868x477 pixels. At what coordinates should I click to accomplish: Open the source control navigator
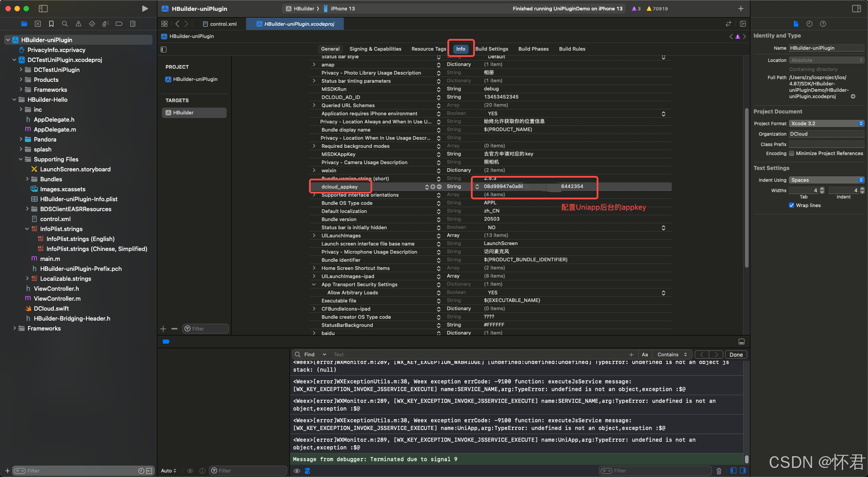pos(38,24)
